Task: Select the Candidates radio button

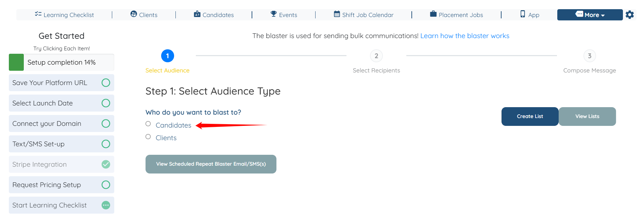Action: [148, 124]
